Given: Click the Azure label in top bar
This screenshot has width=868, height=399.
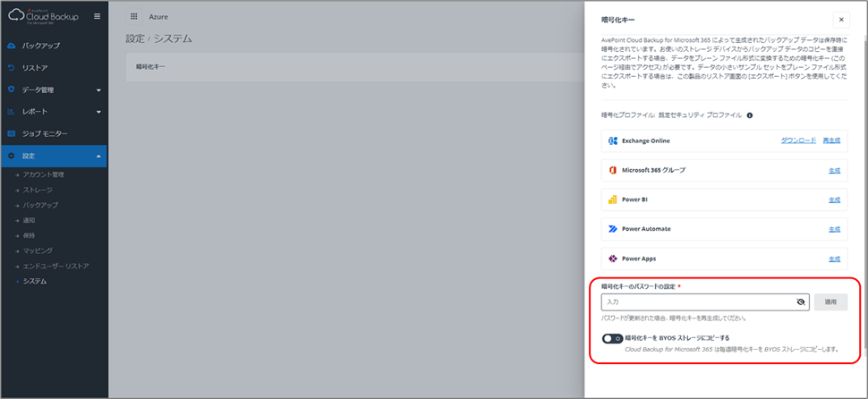Looking at the screenshot, I should 158,17.
